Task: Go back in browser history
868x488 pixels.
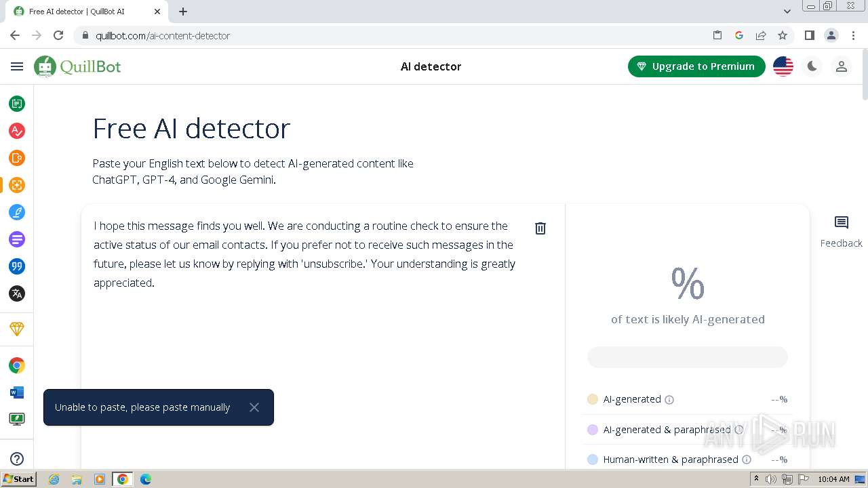Action: [15, 35]
